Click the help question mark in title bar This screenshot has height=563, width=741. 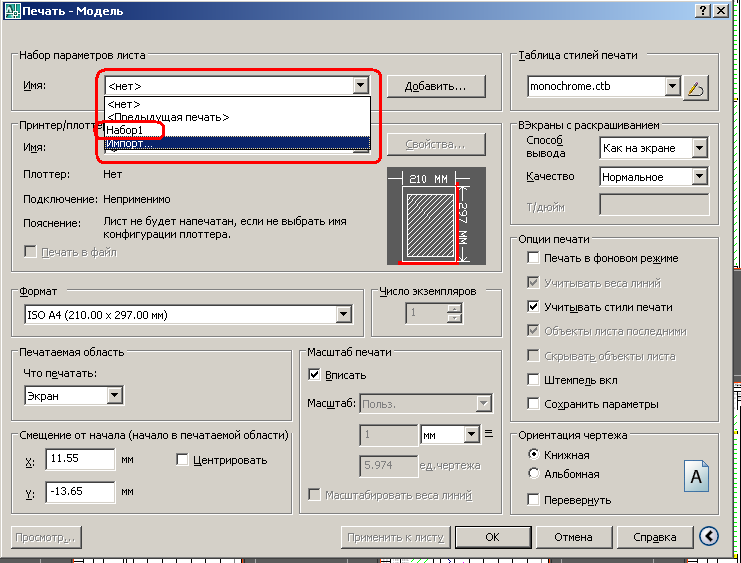pyautogui.click(x=703, y=10)
